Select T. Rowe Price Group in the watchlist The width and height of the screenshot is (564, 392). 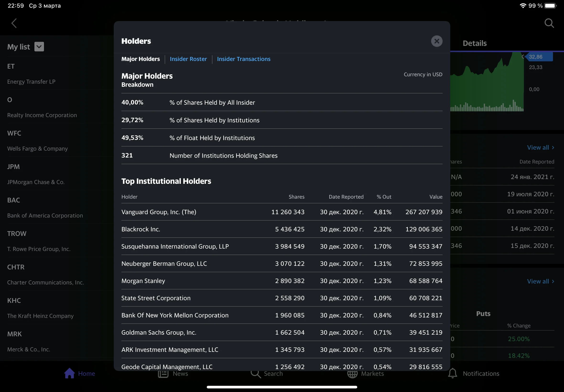[57, 240]
